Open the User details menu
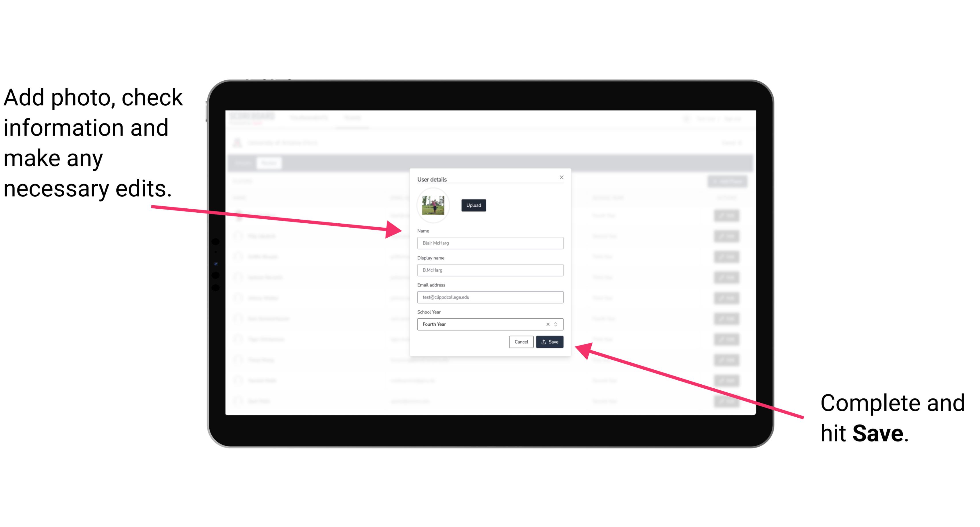Screen dimensions: 980x527 click(433, 178)
